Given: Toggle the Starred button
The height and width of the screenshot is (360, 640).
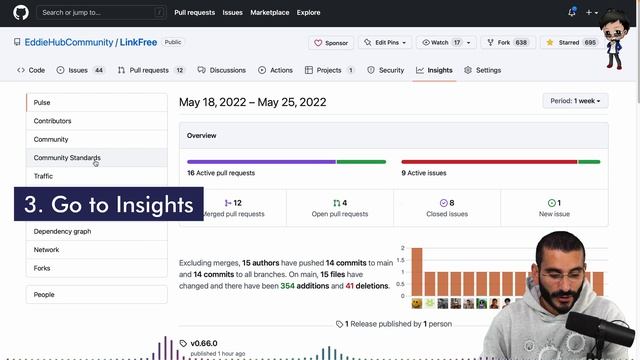Looking at the screenshot, I should point(571,42).
